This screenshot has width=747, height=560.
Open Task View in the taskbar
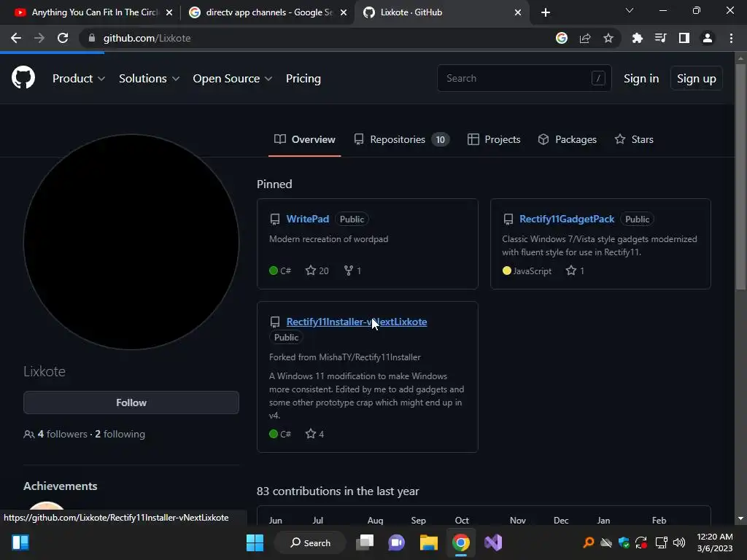(365, 542)
